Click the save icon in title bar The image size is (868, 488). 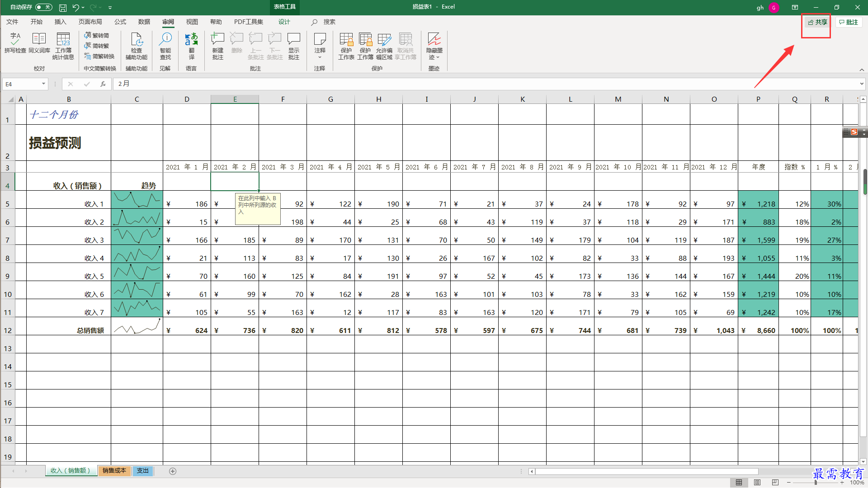pyautogui.click(x=63, y=7)
